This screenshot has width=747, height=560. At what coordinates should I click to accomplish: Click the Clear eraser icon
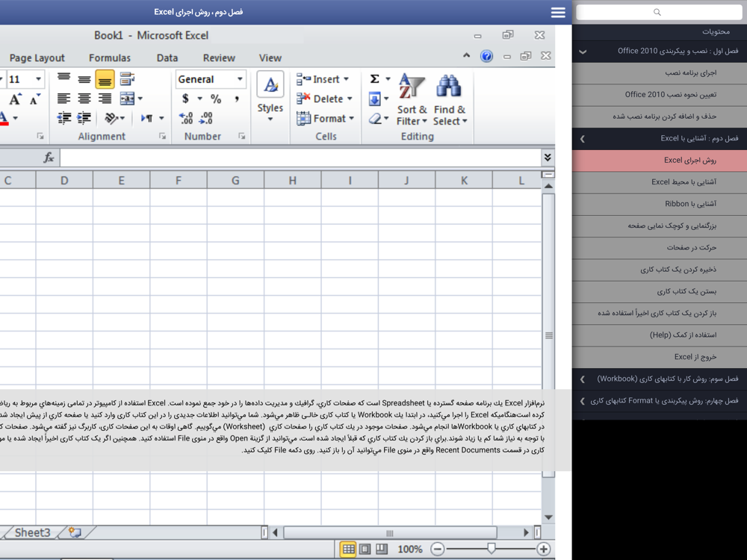coord(375,119)
